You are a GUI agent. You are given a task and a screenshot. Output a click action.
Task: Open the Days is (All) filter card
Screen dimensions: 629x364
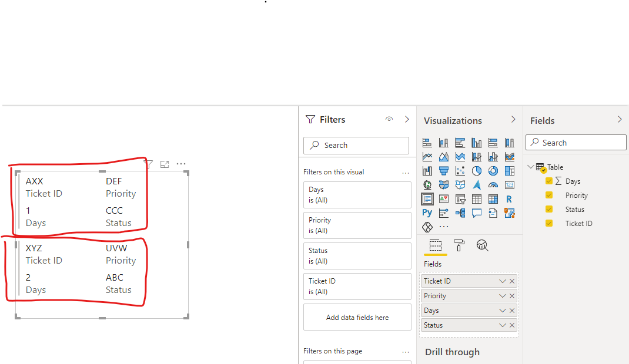[357, 194]
